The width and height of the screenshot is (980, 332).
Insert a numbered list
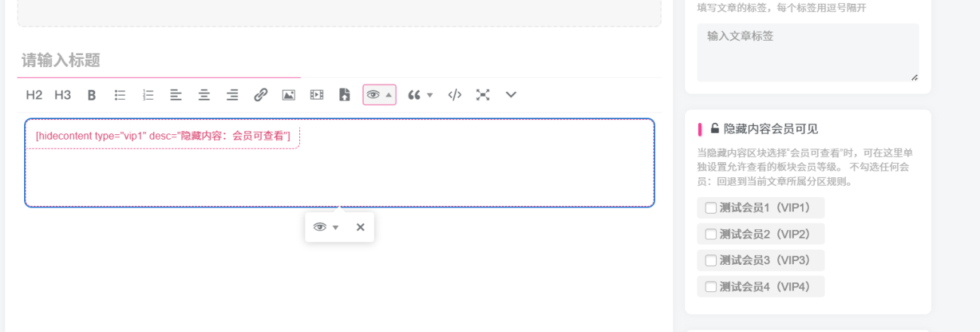[149, 95]
